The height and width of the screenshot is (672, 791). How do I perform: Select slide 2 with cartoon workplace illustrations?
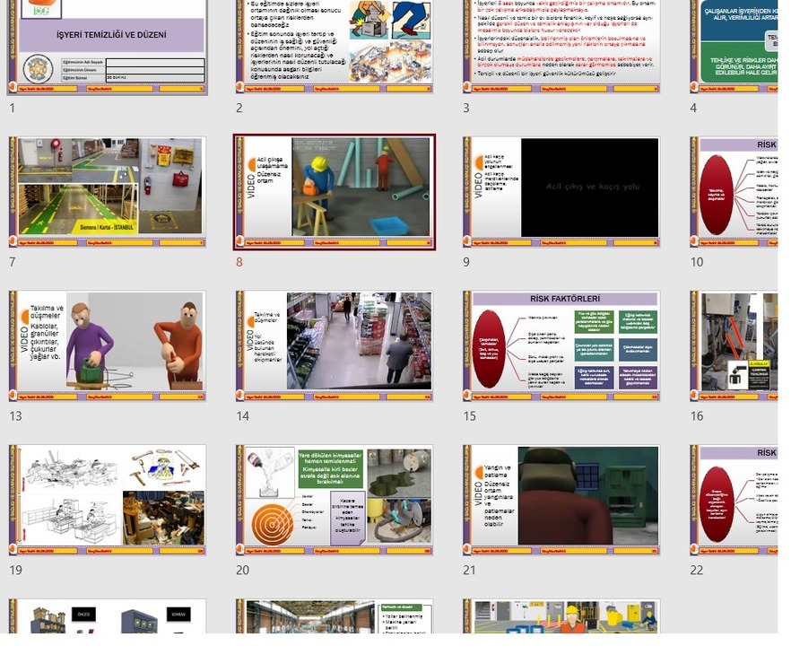[x=335, y=47]
